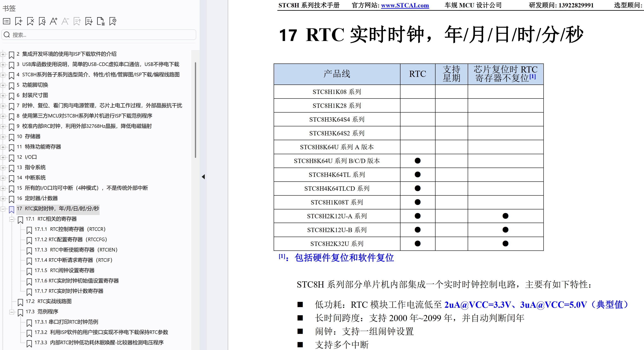Viewport: 644px width, 350px height.
Task: Click the add bookmark icon
Action: [x=19, y=21]
